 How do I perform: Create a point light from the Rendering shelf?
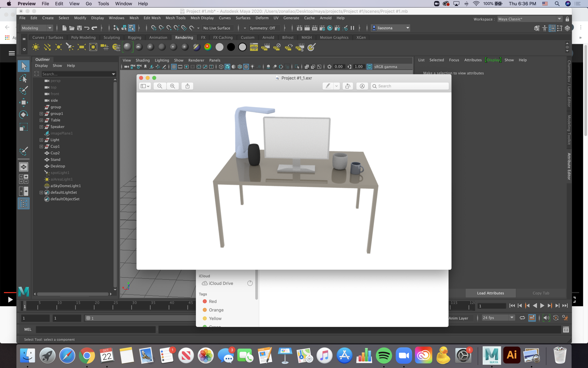[x=59, y=47]
